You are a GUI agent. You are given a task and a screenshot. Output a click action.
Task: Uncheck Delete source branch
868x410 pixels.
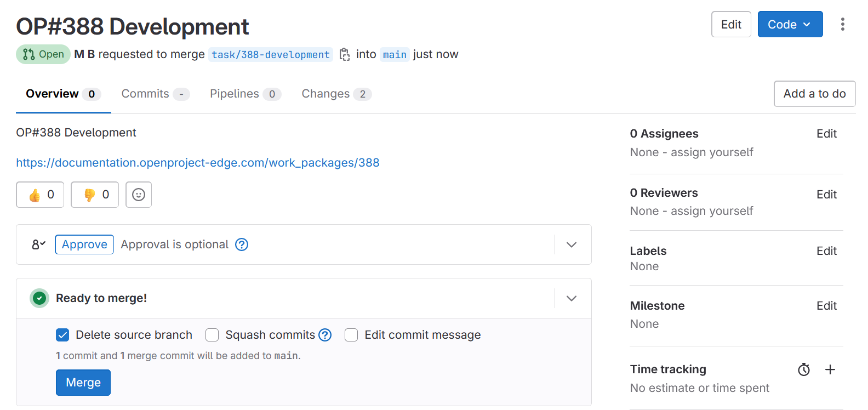62,335
